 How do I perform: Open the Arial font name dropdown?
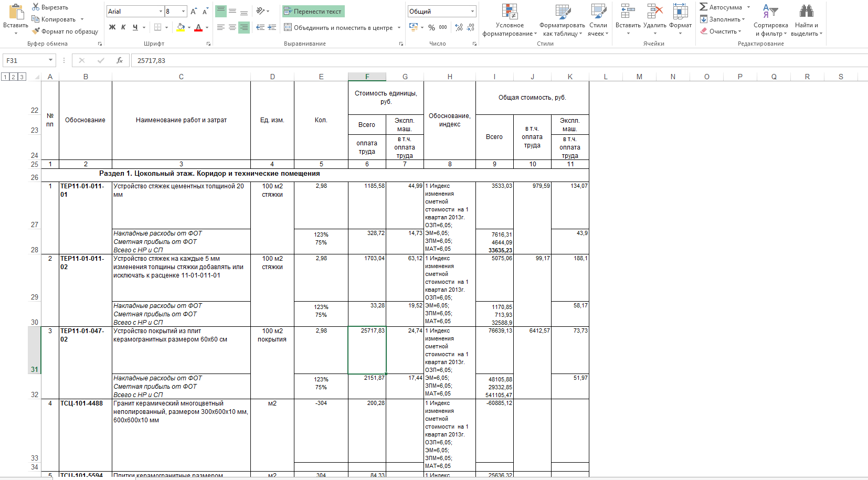point(161,12)
